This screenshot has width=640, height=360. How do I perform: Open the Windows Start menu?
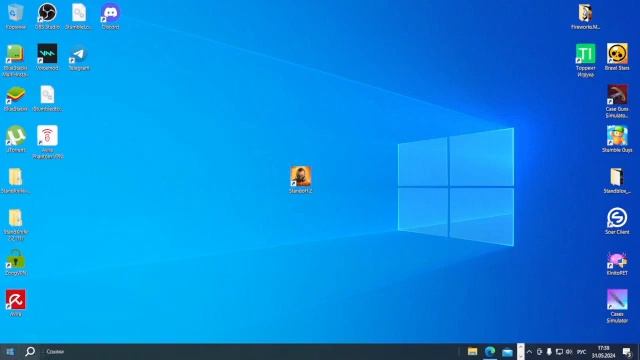10,351
